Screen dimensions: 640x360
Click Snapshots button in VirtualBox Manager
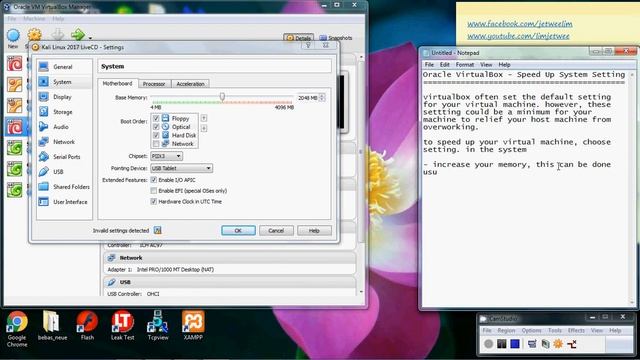click(x=336, y=38)
